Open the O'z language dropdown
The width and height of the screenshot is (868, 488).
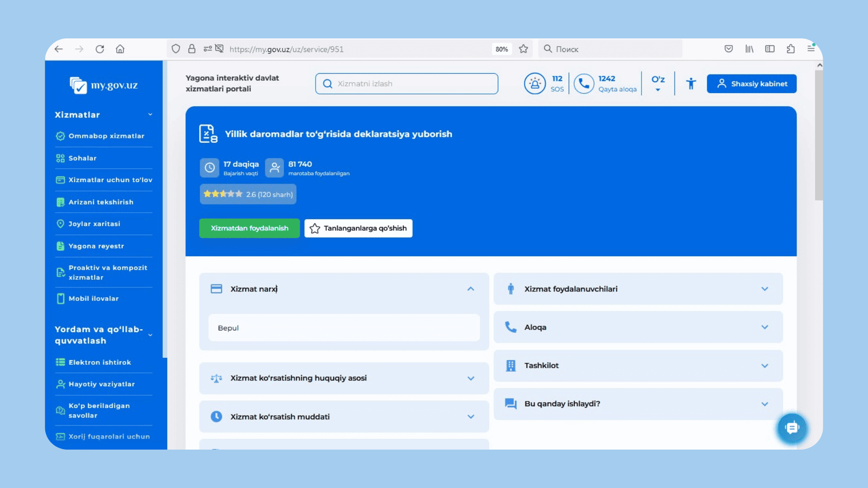coord(658,84)
